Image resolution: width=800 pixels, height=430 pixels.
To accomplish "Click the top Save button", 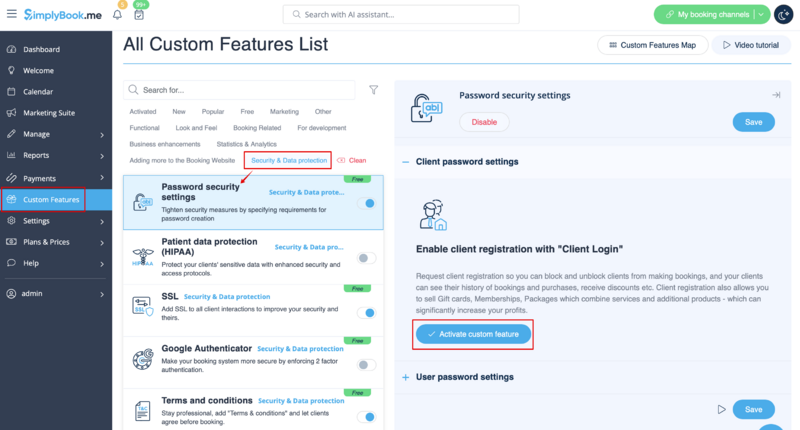I will (x=754, y=122).
